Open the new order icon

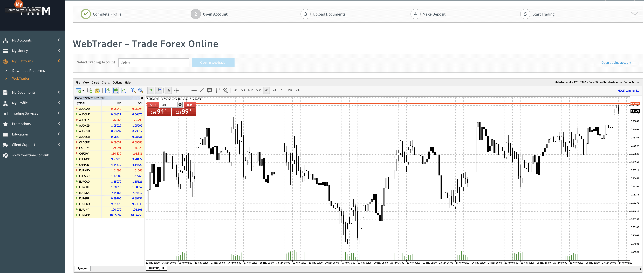tap(90, 91)
